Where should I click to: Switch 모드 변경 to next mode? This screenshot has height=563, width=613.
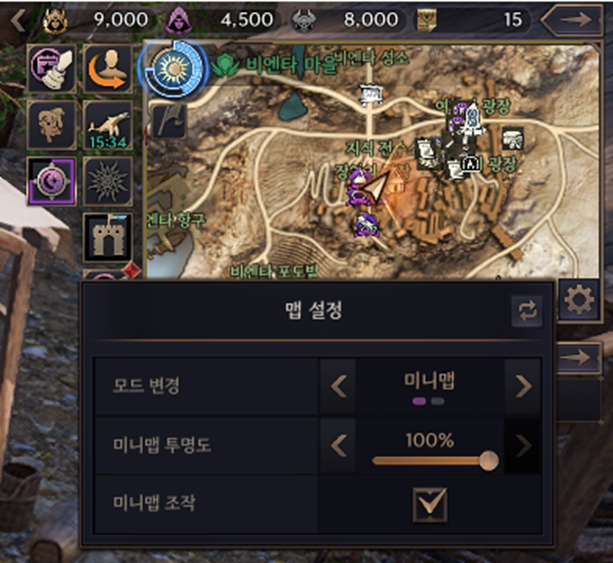click(523, 386)
